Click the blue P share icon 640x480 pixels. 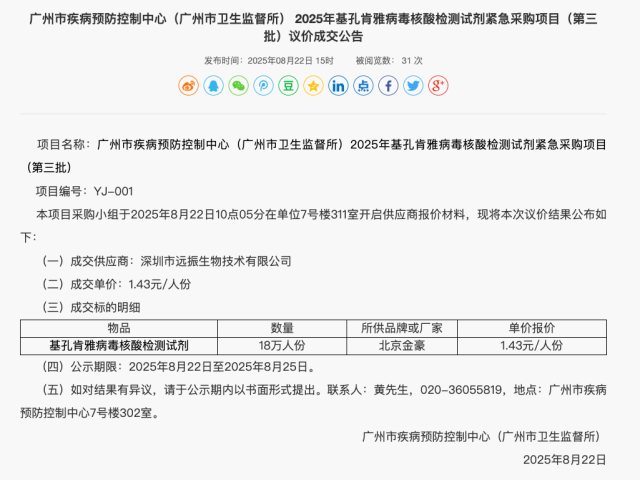[x=263, y=86]
